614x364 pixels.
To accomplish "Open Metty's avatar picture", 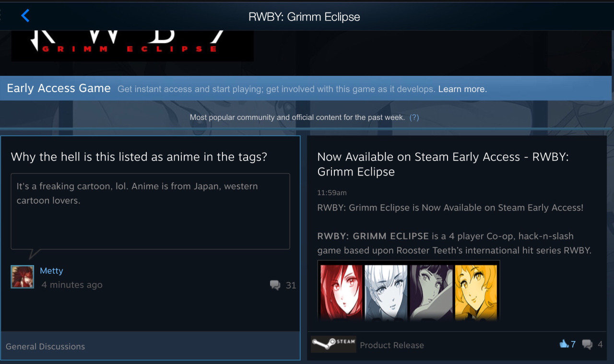I will click(23, 277).
